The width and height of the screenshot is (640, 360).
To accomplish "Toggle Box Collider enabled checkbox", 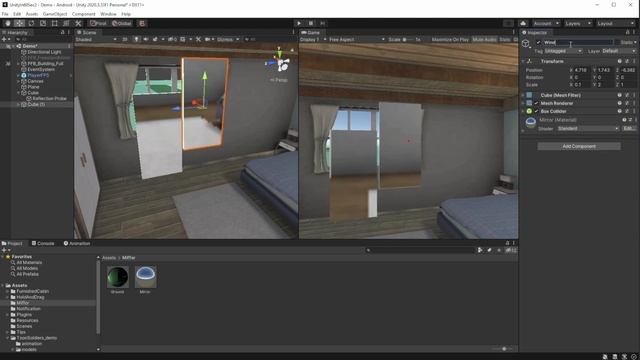I will click(536, 111).
